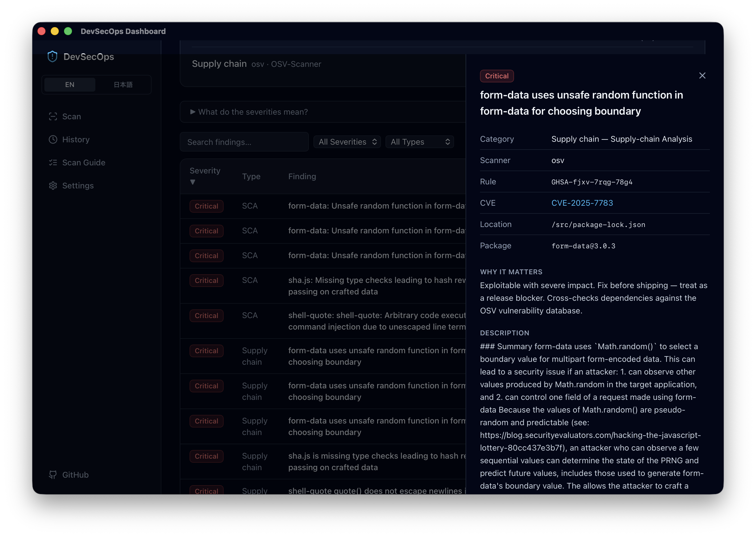The width and height of the screenshot is (756, 537).
Task: Click the GitHub icon in sidebar
Action: [53, 475]
